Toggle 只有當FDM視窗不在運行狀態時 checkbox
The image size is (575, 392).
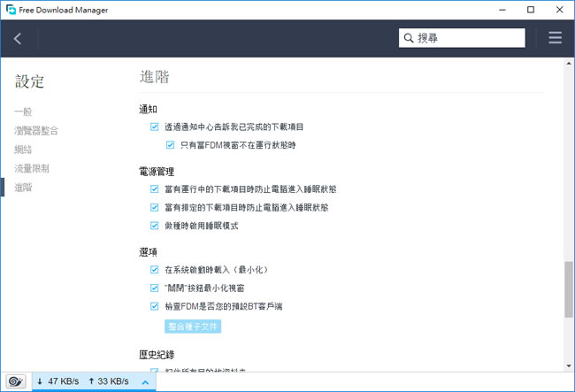(x=170, y=145)
